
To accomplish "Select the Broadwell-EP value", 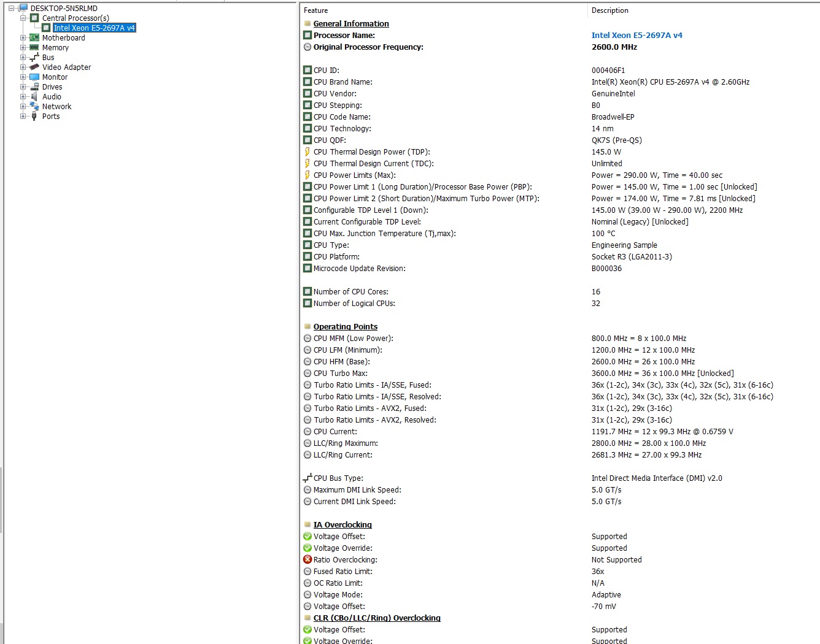I will coord(613,117).
